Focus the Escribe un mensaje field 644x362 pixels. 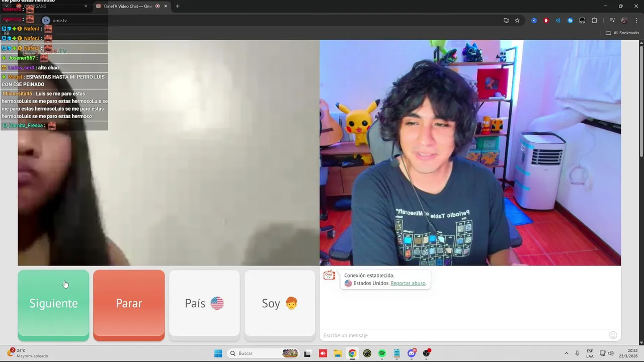pyautogui.click(x=463, y=335)
